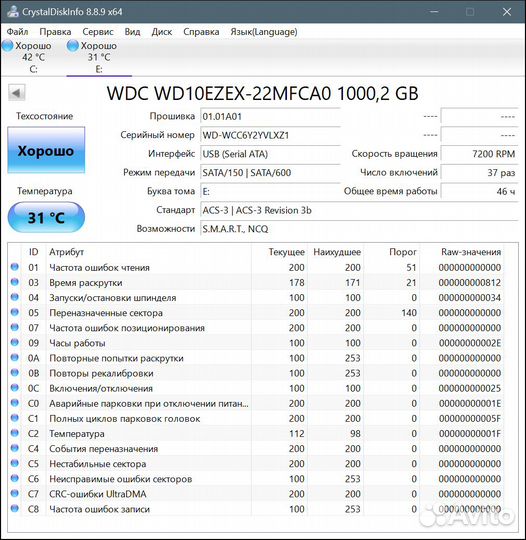Click the previous disk arrow button

point(17,93)
